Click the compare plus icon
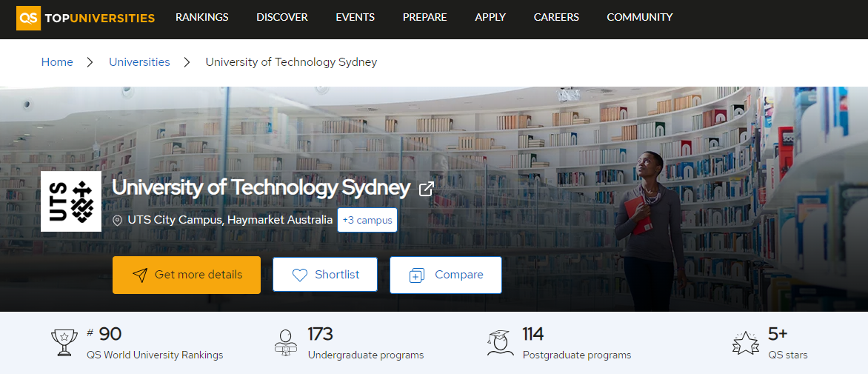Viewport: 868px width, 388px height. [x=416, y=275]
